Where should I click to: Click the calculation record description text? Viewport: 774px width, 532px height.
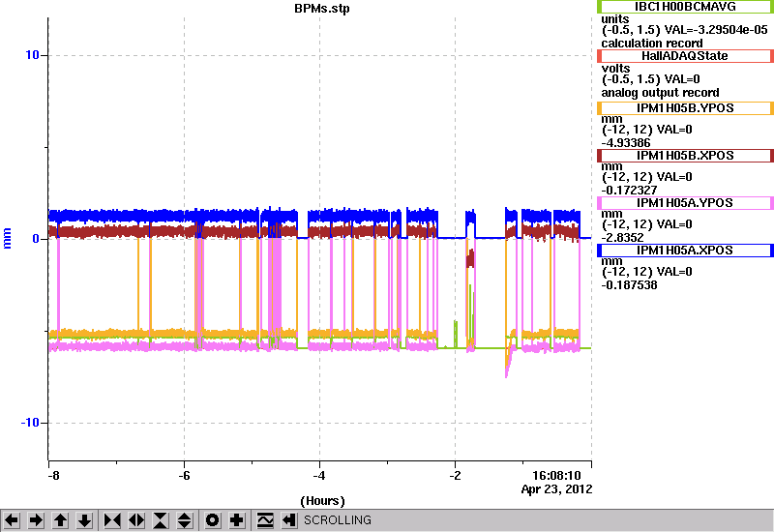point(651,43)
